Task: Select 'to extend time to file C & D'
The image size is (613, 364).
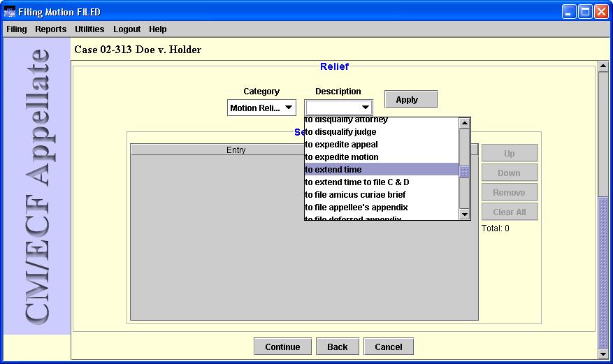Action: [382, 182]
